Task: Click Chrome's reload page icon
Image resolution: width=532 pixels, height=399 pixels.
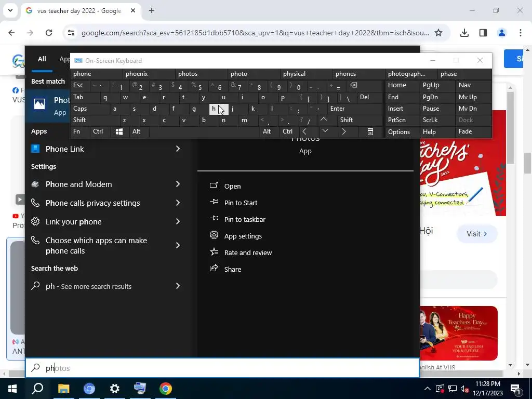Action: click(x=49, y=33)
